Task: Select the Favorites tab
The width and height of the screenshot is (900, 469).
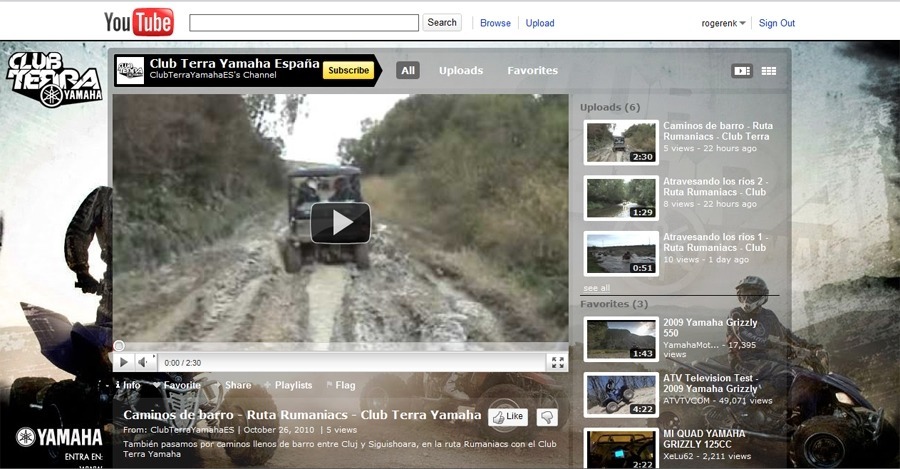Action: 532,71
